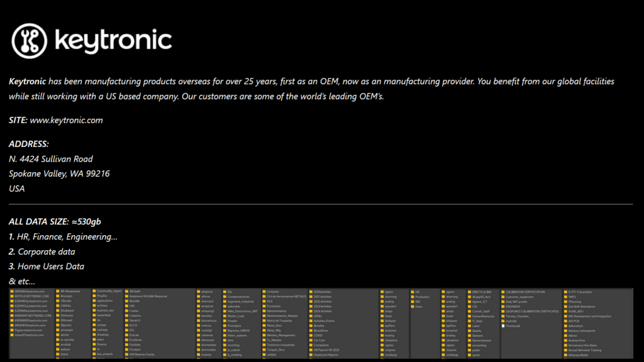Select the Commodity_mgmt folder icon
The width and height of the screenshot is (644, 362).
[94, 292]
